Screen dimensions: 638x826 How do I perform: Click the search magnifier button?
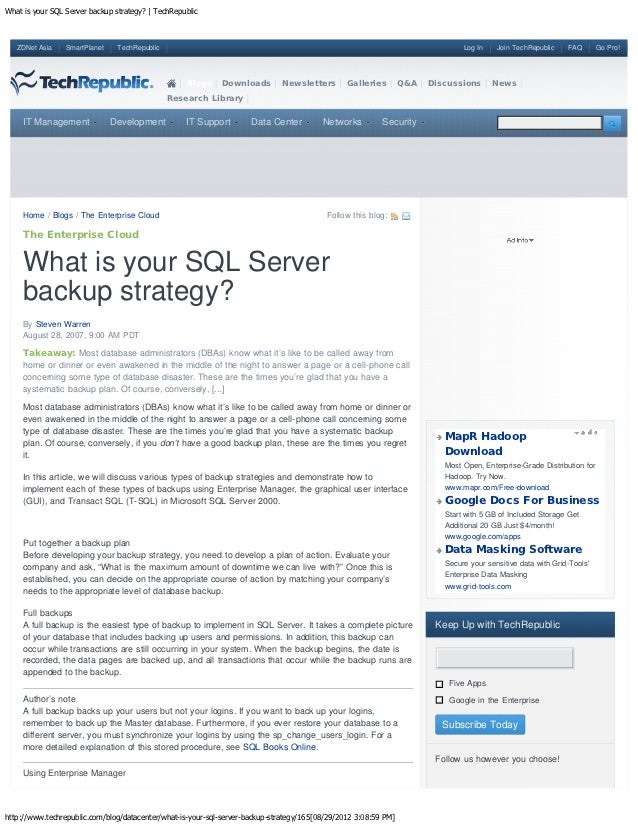[x=612, y=123]
